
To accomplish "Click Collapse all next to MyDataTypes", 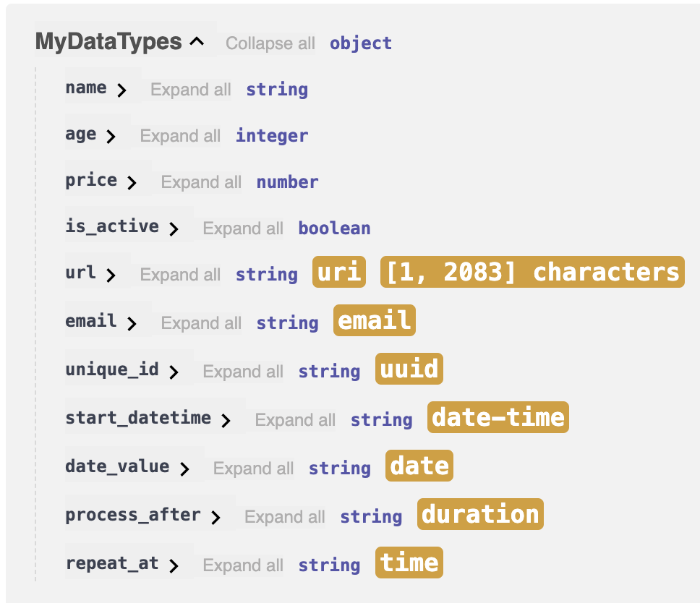I will click(270, 43).
